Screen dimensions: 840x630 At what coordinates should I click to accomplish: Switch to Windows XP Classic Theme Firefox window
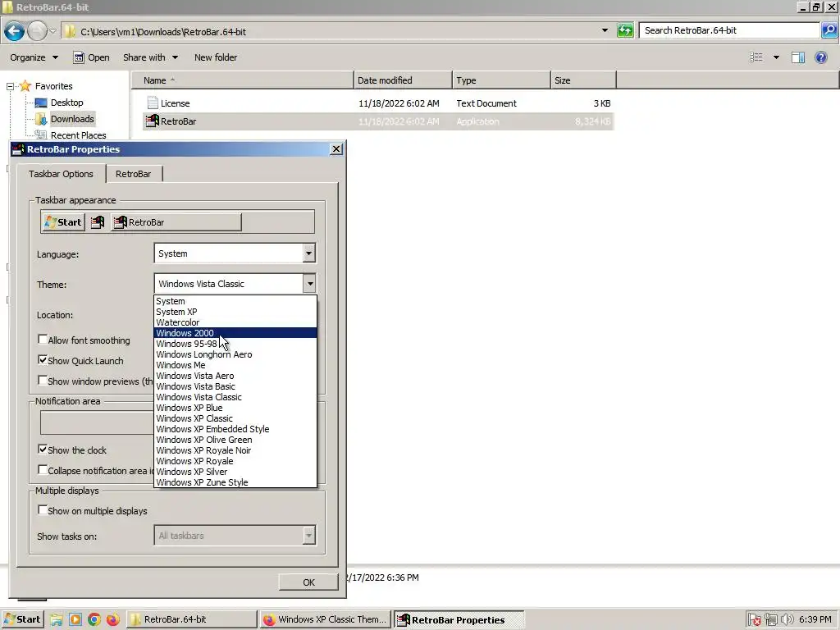pos(326,619)
